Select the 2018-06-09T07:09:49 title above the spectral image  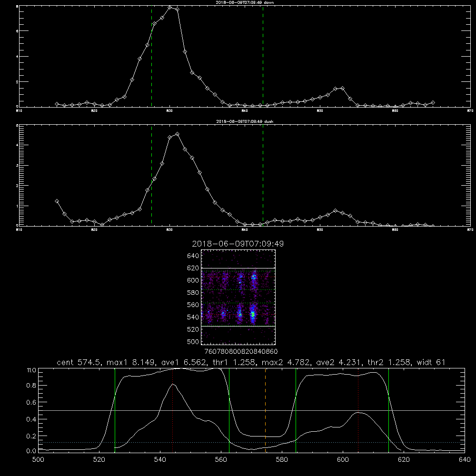tap(238, 244)
